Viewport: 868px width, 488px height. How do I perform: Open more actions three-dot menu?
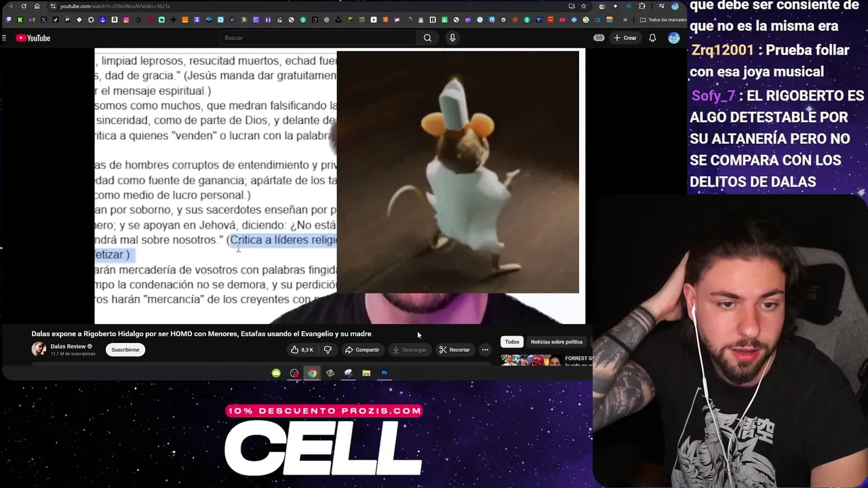[x=485, y=350]
